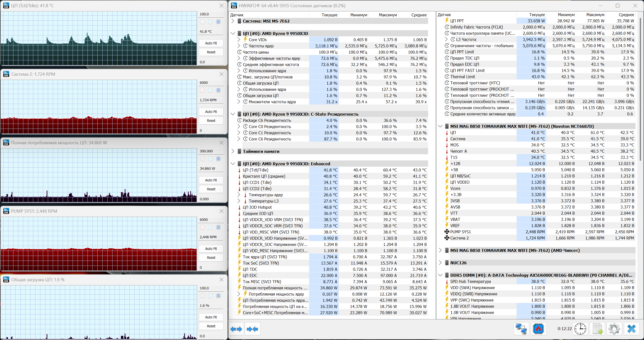Screen dimensions: 644x340
Task: Click the clock reset-timer icon
Action: [x=580, y=329]
